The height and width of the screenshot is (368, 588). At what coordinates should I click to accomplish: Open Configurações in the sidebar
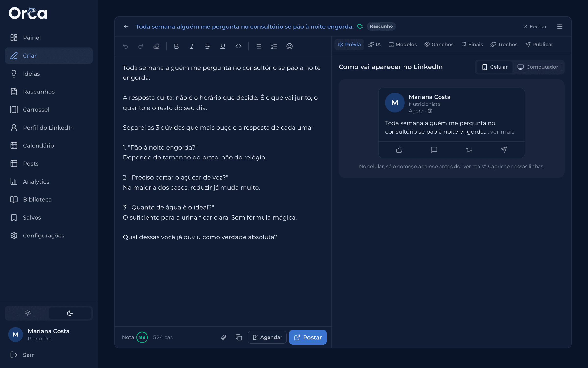coord(49,236)
